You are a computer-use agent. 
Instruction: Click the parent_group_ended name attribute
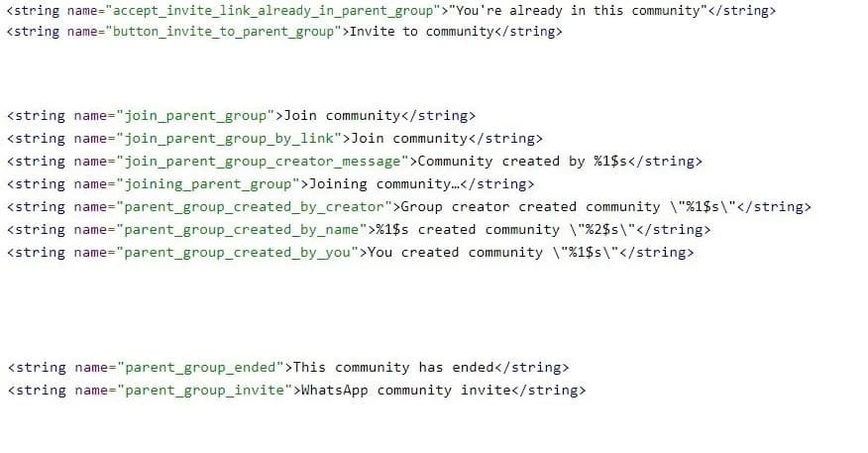200,368
